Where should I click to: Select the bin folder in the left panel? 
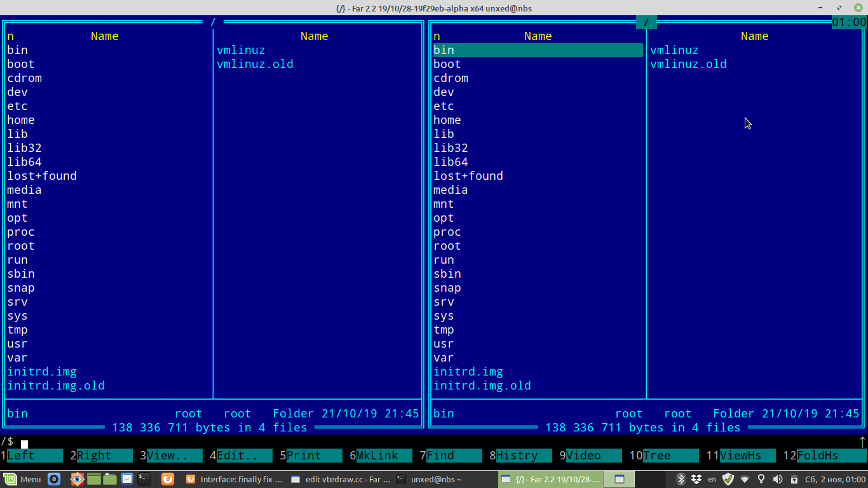pos(17,50)
